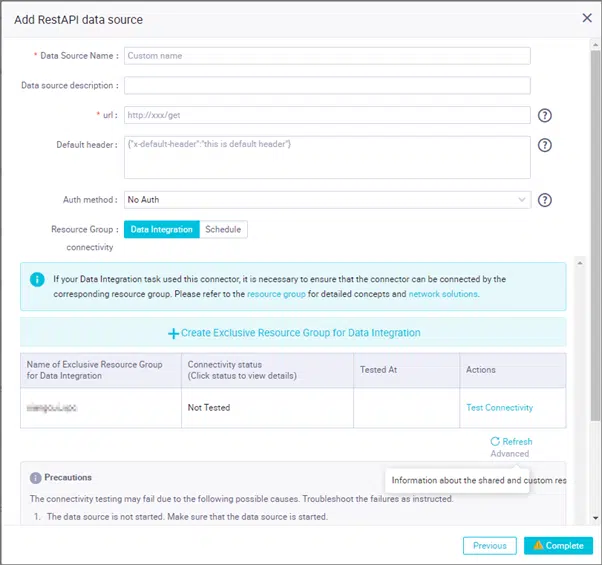This screenshot has width=602, height=565.
Task: Click the plus icon for Create Exclusive Resource Group
Action: point(173,333)
